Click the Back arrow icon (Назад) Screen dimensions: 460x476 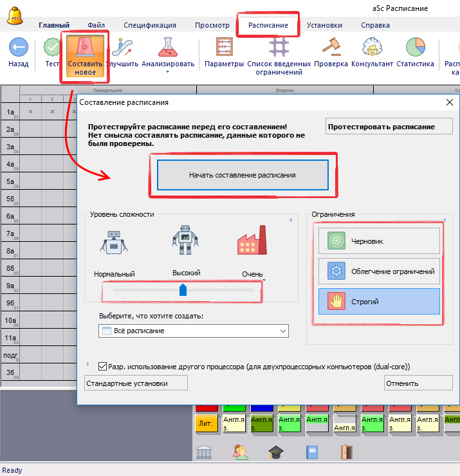(x=18, y=48)
